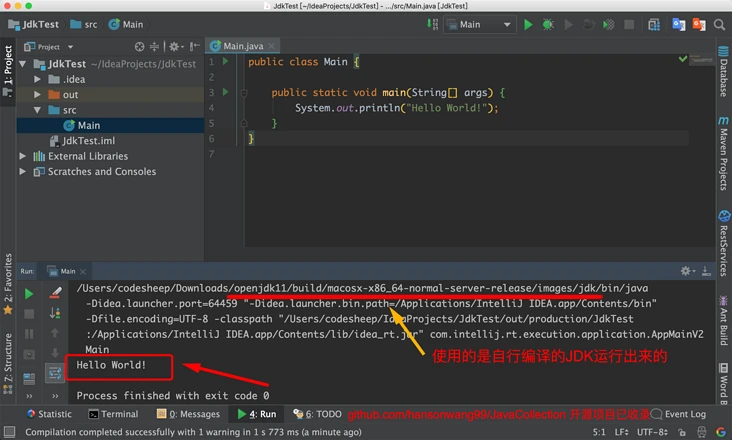Collapse the src folder in project tree
The width and height of the screenshot is (732, 440).
38,110
